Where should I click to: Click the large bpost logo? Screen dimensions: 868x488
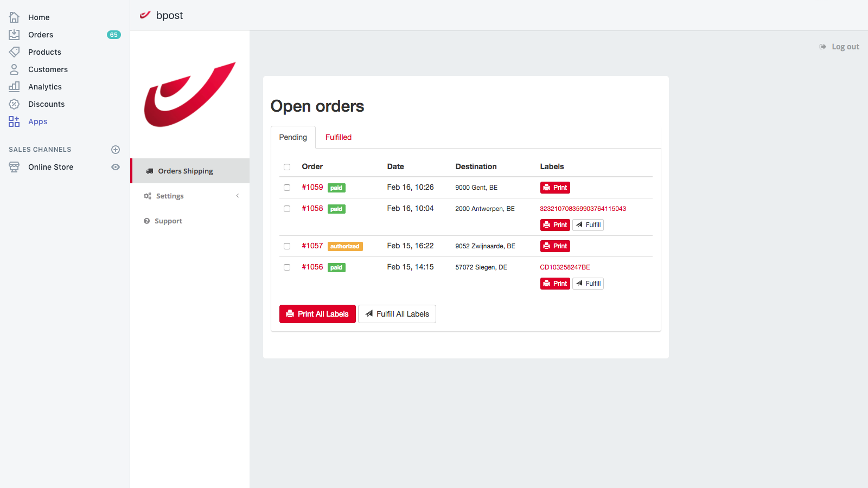coord(189,95)
